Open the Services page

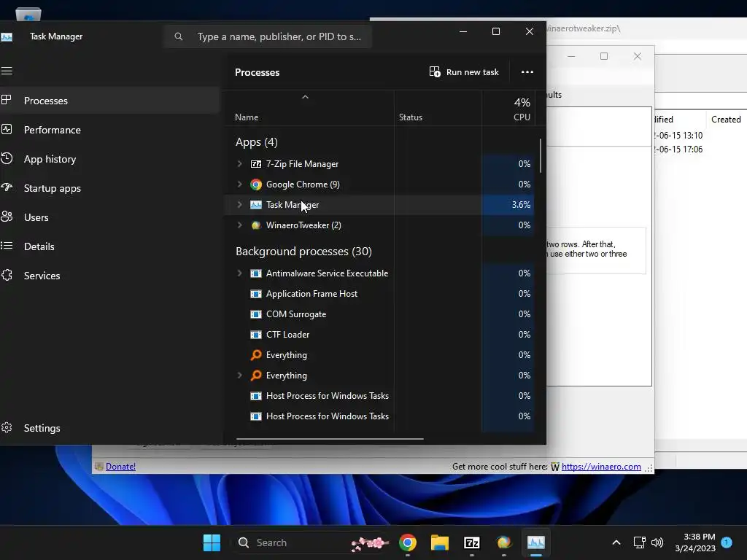(109, 275)
